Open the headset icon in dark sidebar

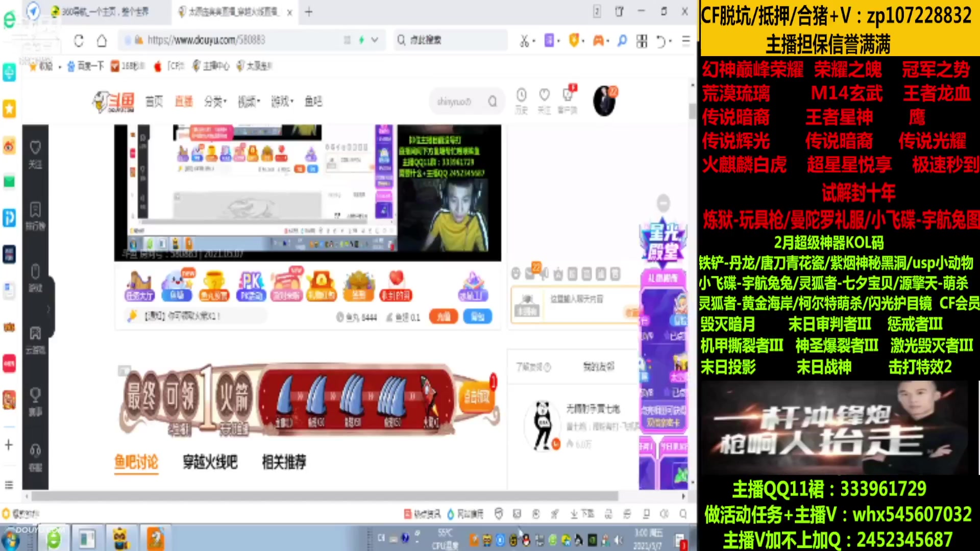click(35, 457)
